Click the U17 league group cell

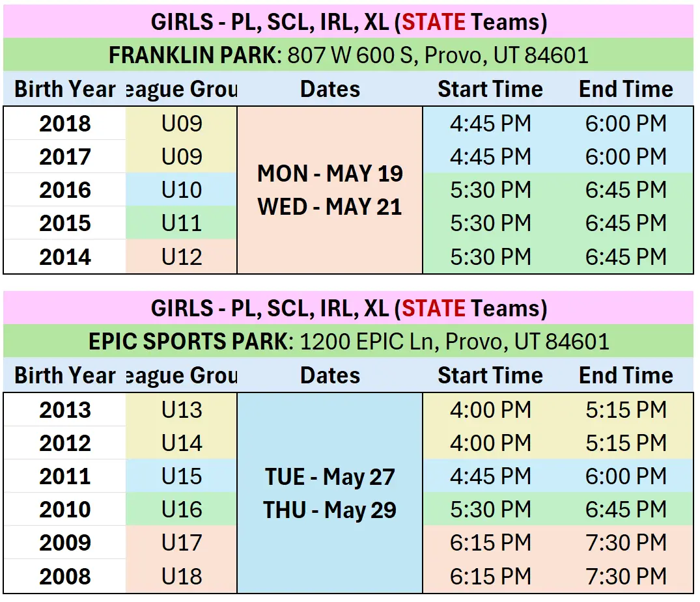[x=181, y=543]
